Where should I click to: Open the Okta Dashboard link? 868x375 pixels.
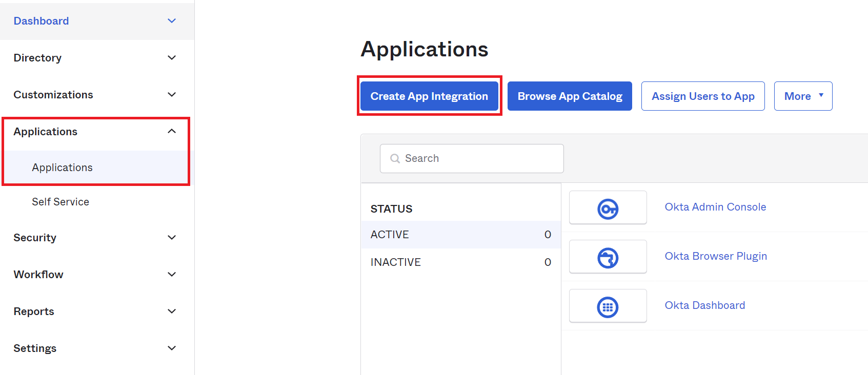pos(705,305)
